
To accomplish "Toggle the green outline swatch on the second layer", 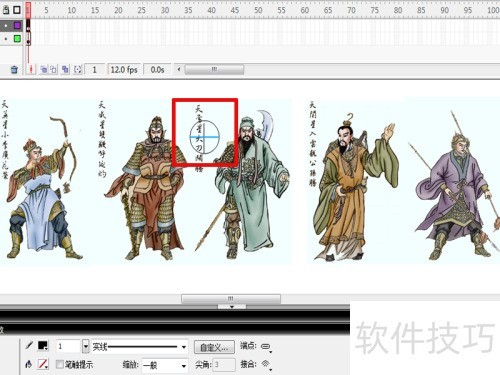I will click(x=17, y=39).
